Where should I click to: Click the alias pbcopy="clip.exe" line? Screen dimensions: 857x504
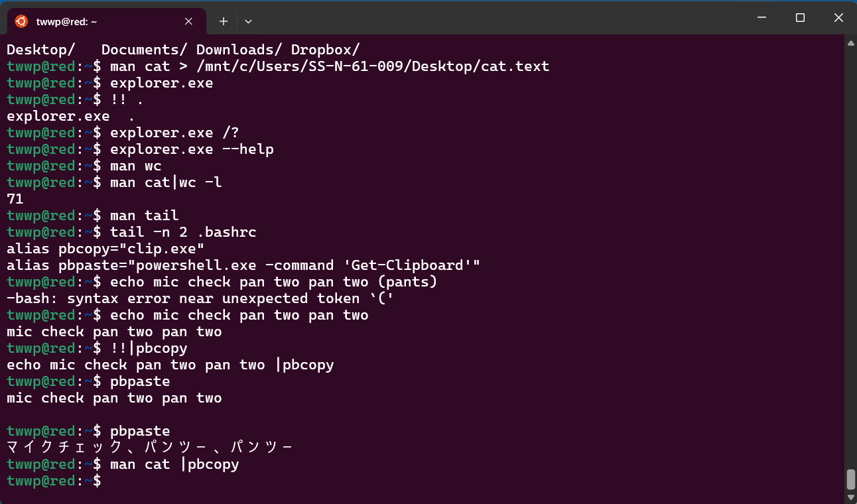(105, 249)
